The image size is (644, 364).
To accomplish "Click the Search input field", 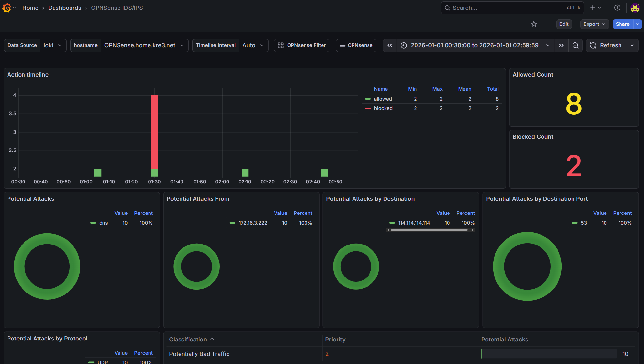I will (x=506, y=8).
